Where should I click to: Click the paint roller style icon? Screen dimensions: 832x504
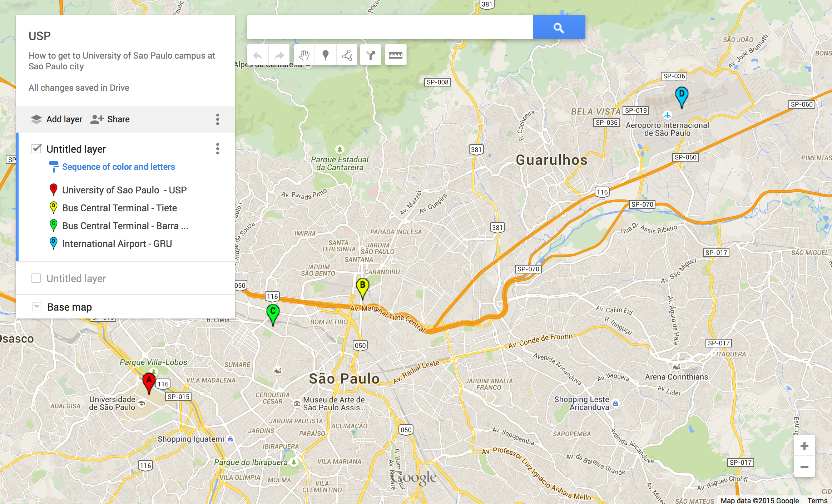[x=54, y=167]
